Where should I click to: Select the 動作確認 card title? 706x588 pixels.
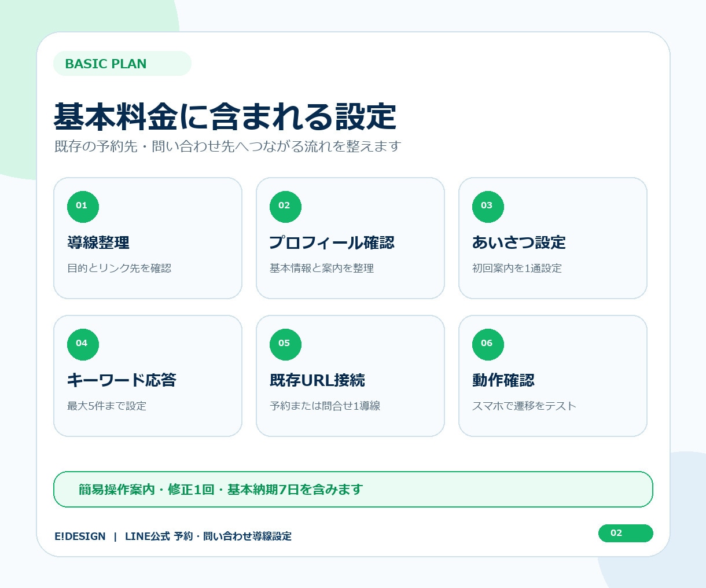click(503, 380)
